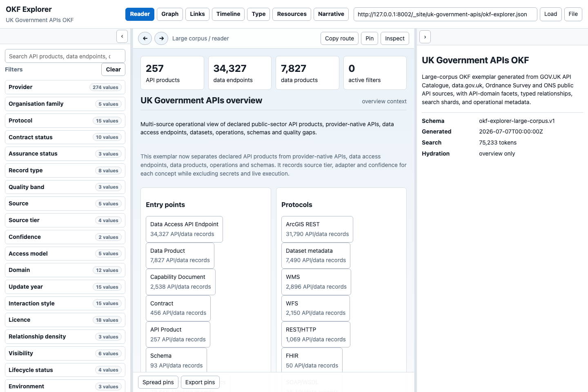Click the 0 active filters card
This screenshot has height=392, width=588.
375,73
